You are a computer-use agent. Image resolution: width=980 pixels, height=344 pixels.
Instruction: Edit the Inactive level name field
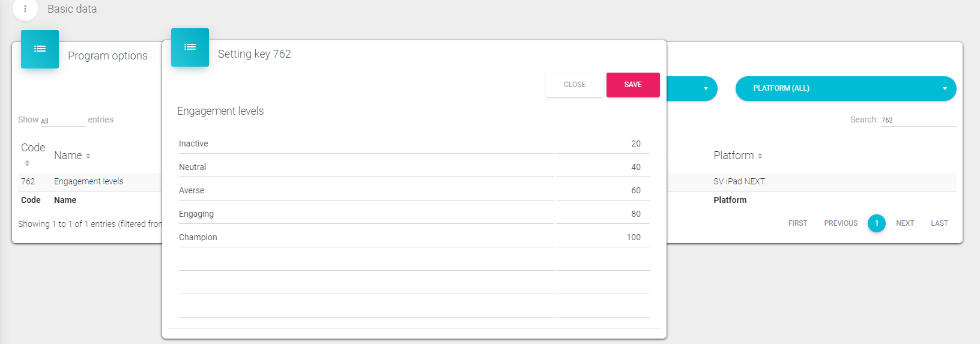(x=366, y=144)
